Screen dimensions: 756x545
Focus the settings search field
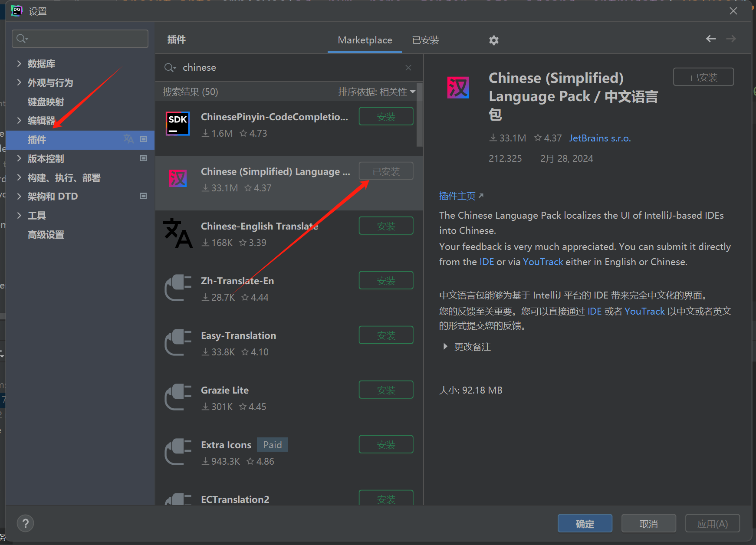(80, 39)
